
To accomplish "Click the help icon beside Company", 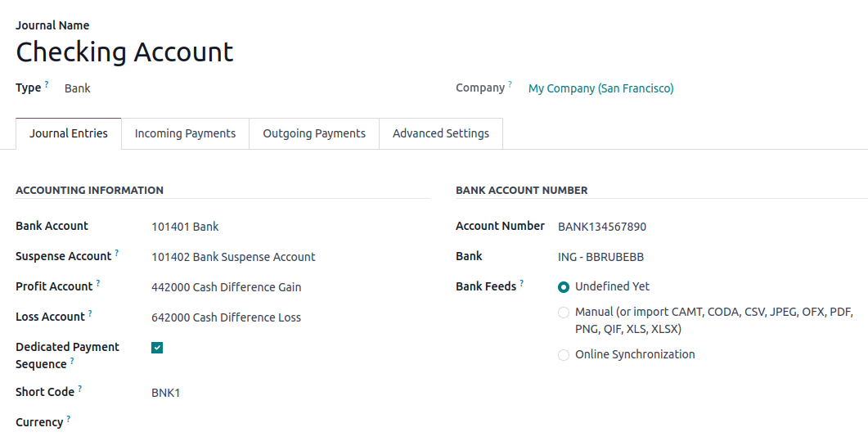I will click(x=510, y=84).
